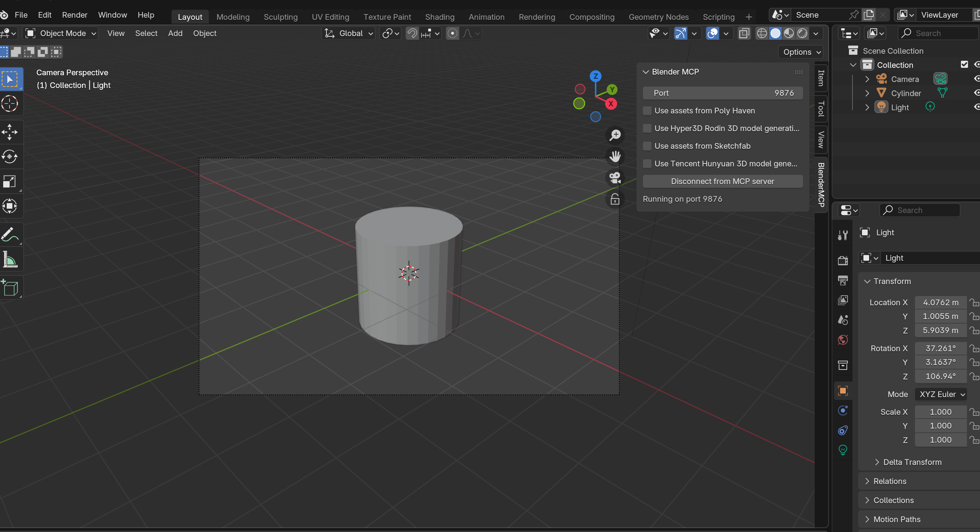Activate the Measure tool
Viewport: 980px width, 532px height.
(x=10, y=259)
